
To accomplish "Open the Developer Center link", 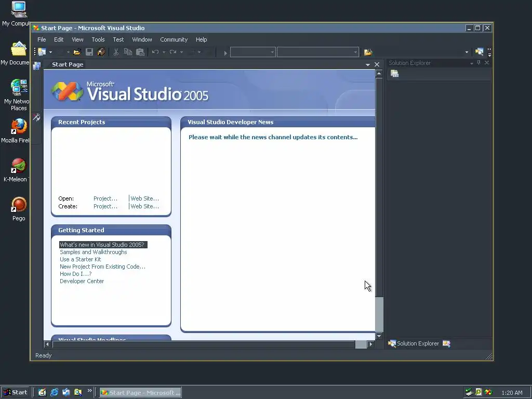I will (x=82, y=281).
